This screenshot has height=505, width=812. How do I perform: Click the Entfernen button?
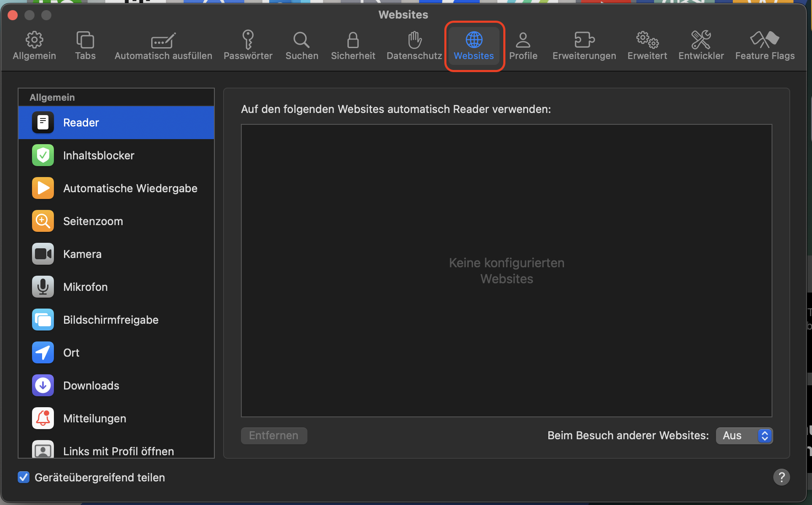click(274, 435)
